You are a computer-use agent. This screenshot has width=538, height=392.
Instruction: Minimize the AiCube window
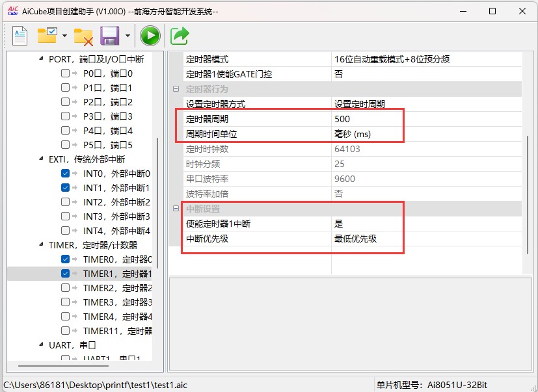point(463,11)
